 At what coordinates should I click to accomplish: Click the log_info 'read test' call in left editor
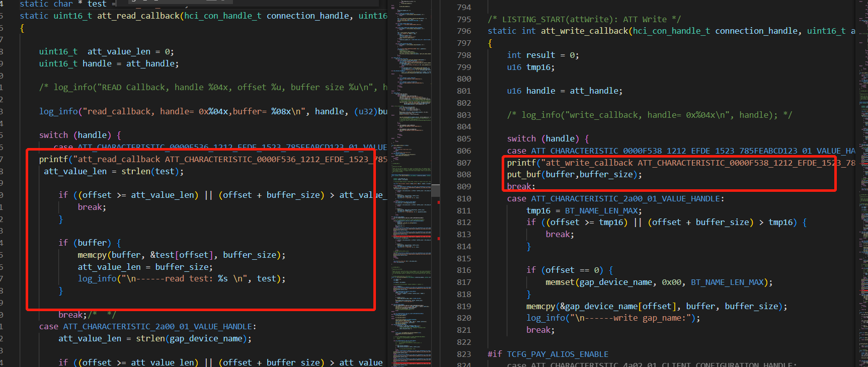(182, 278)
